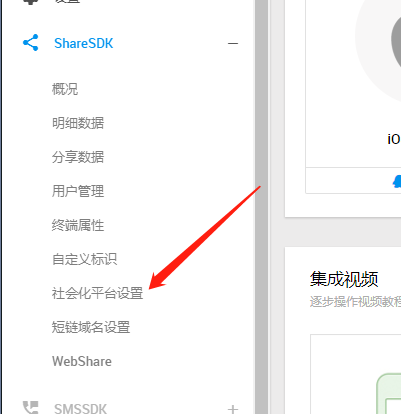The width and height of the screenshot is (401, 414).
Task: Click the ShareSDK share icon
Action: point(31,43)
